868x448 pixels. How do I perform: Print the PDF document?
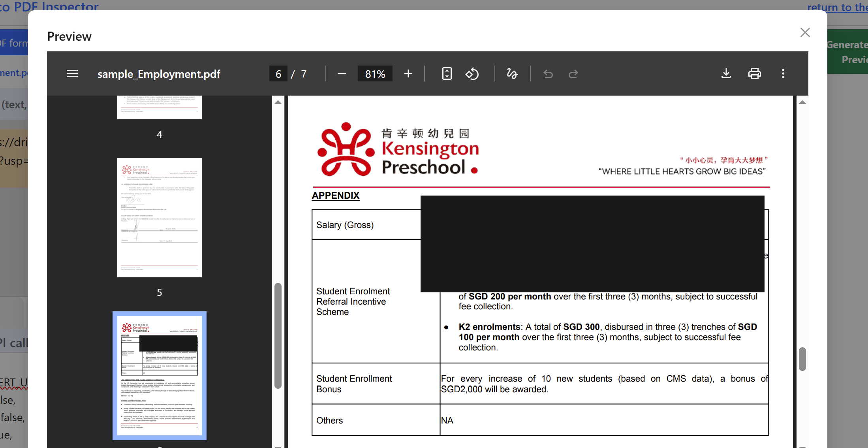[754, 74]
